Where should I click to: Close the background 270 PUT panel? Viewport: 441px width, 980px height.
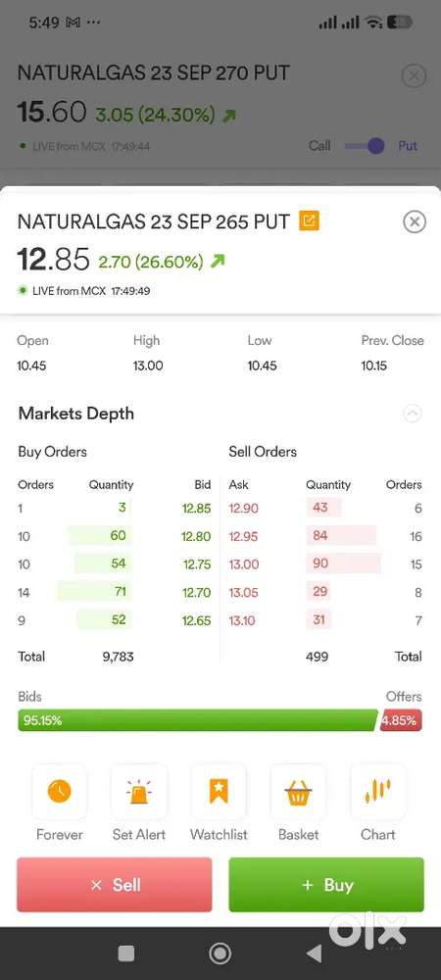(413, 76)
